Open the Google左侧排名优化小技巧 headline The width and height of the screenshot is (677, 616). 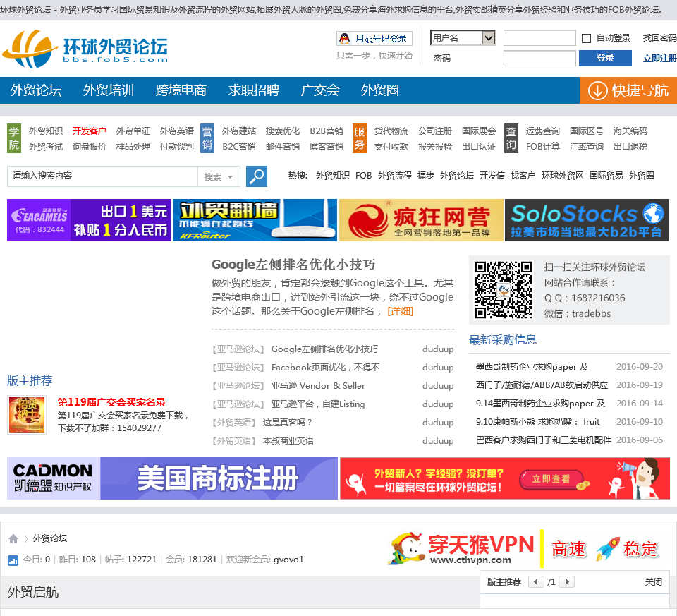click(293, 265)
